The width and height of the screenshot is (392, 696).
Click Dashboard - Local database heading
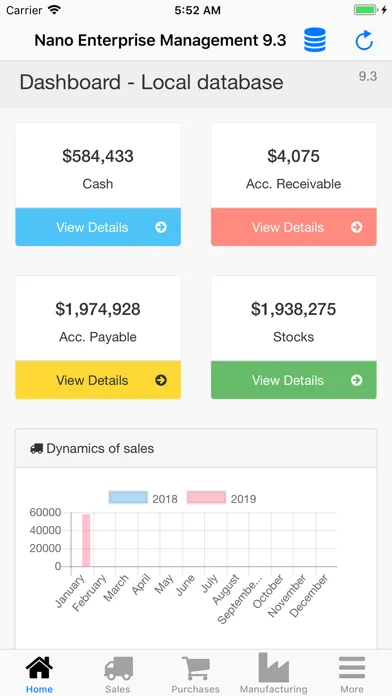pyautogui.click(x=151, y=83)
